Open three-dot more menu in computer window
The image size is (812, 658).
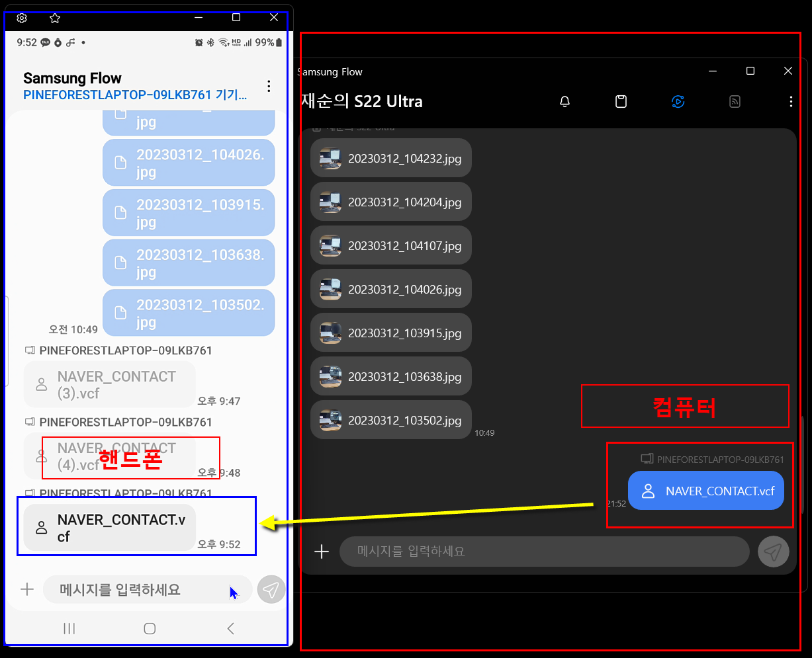click(791, 101)
